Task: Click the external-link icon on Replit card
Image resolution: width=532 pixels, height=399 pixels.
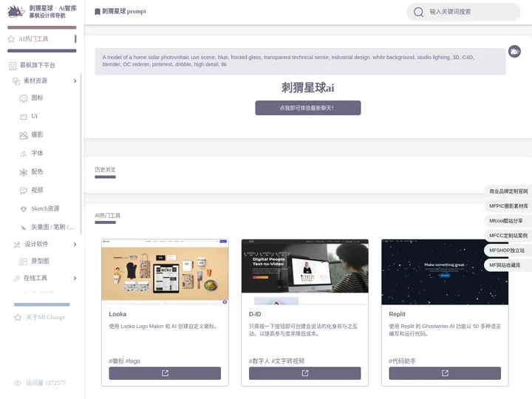Action: click(x=445, y=373)
